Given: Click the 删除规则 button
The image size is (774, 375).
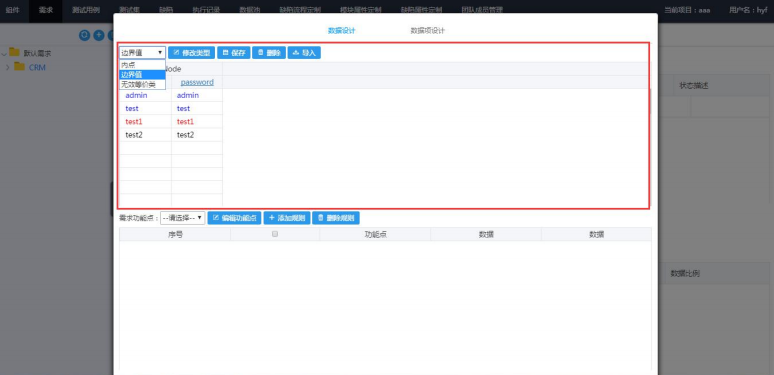Looking at the screenshot, I should point(336,218).
